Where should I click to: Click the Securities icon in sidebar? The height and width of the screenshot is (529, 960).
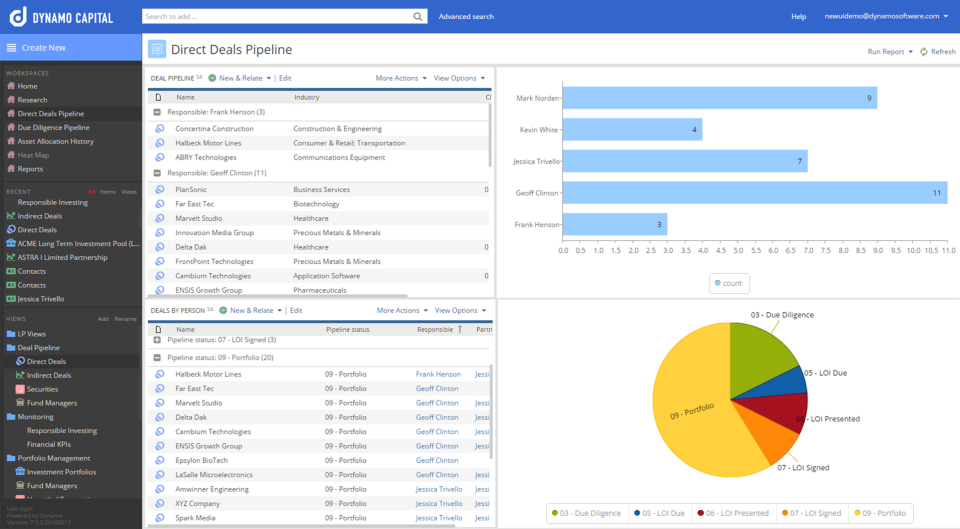pos(20,389)
